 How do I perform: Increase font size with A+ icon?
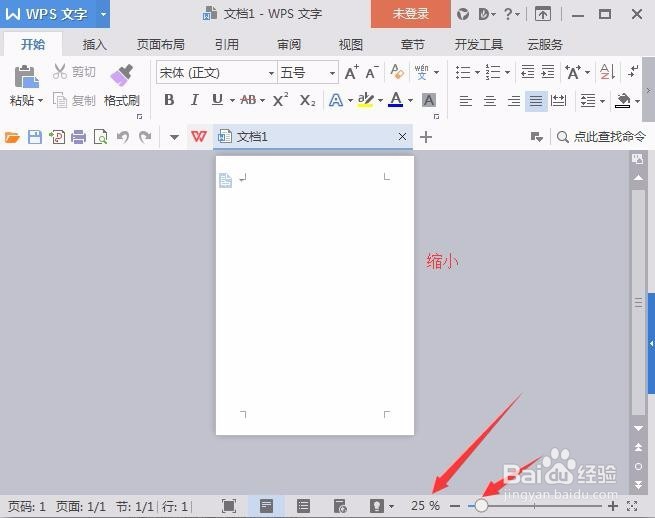point(352,73)
